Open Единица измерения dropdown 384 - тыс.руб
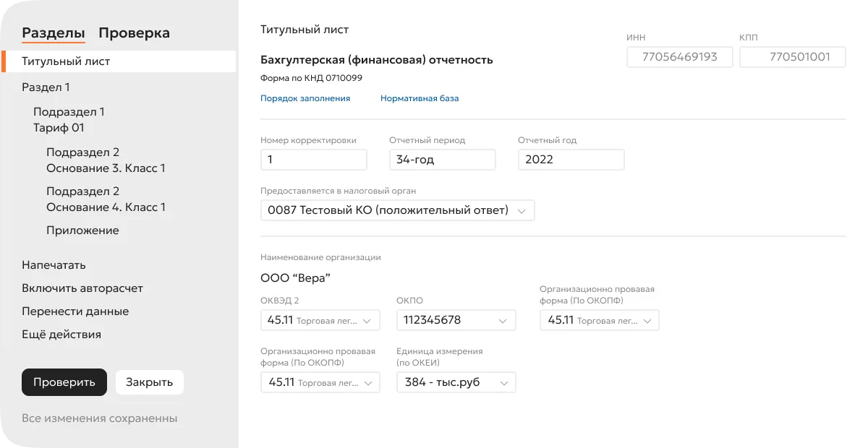Viewport: 868px width, 448px height. 456,382
